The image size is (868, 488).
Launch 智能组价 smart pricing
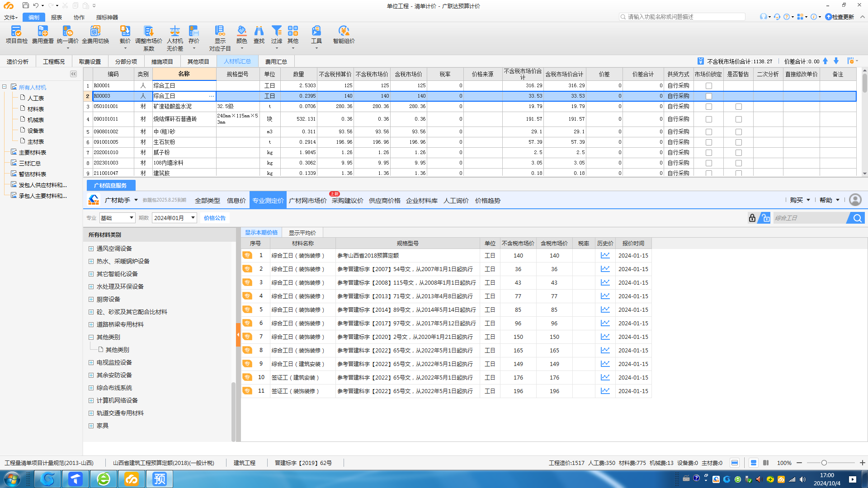[344, 35]
